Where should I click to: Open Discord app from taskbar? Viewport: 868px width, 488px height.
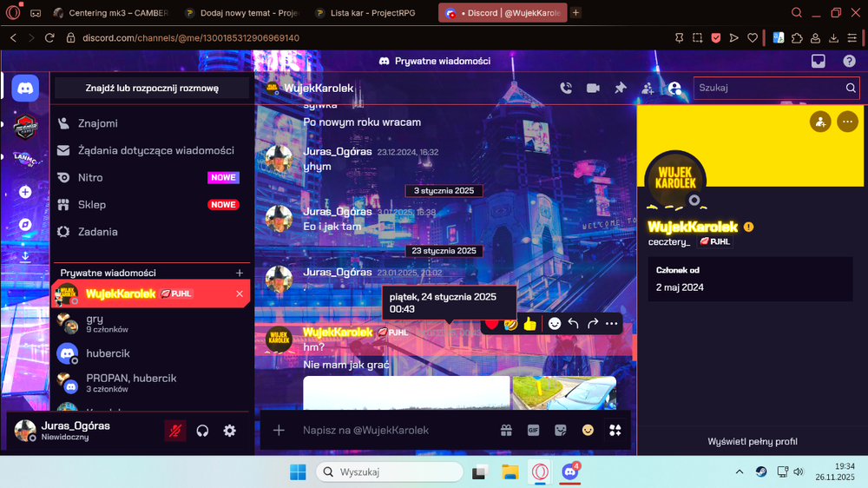[x=570, y=472]
